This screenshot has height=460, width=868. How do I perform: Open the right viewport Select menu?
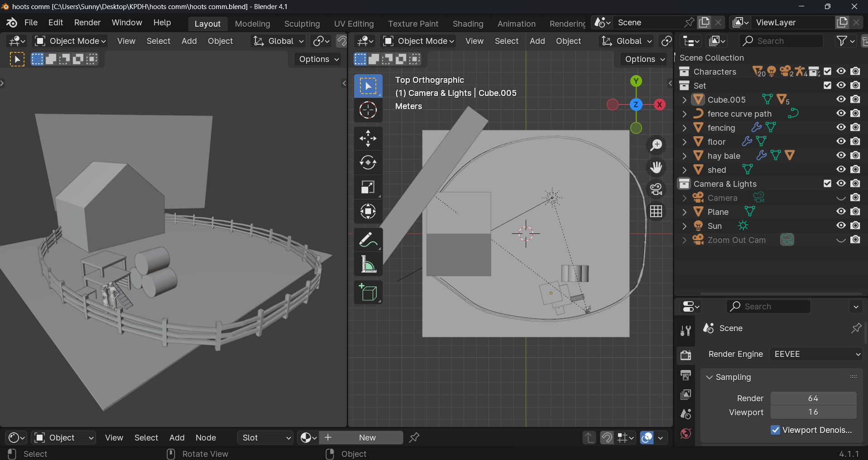point(506,41)
